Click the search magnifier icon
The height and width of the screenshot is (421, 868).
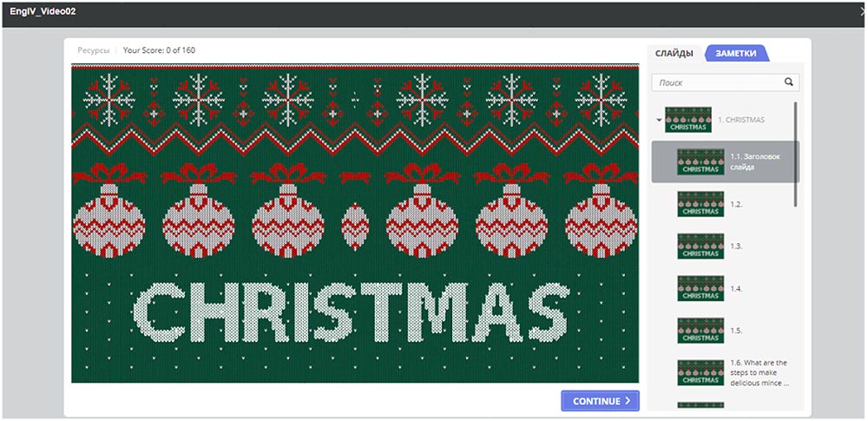(789, 82)
